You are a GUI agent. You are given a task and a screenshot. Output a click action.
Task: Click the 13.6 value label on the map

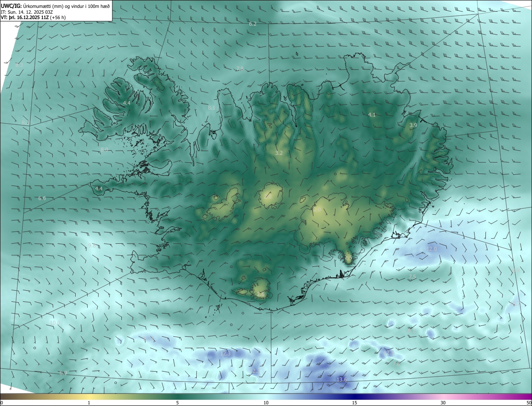pos(342,380)
